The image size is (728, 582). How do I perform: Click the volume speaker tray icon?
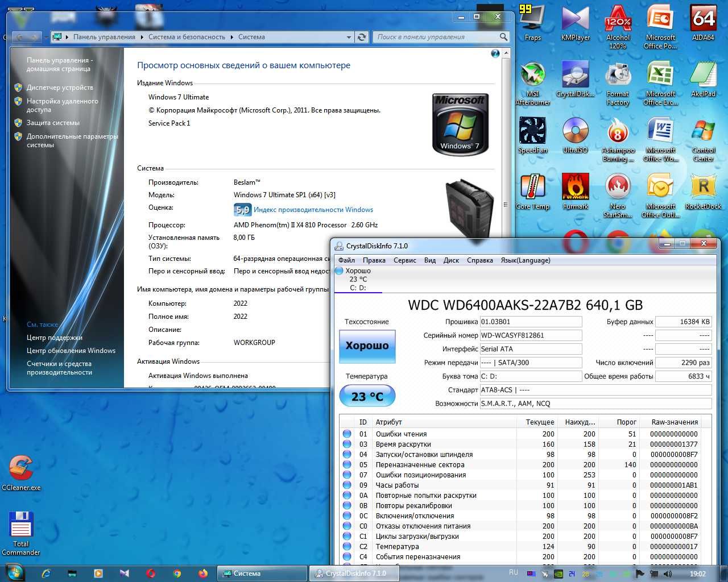coord(668,573)
